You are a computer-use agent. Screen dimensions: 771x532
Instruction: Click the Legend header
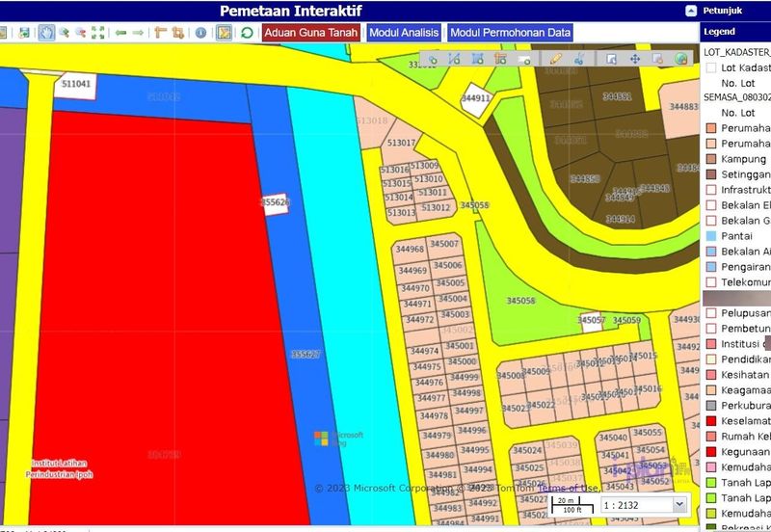(719, 32)
